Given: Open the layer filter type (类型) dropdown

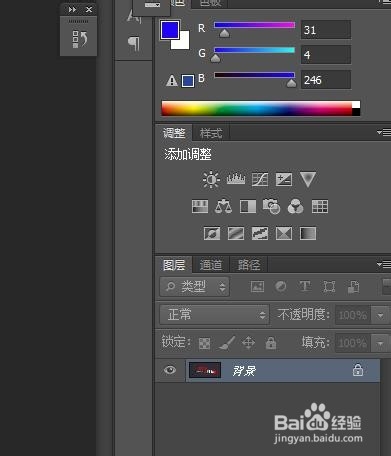Looking at the screenshot, I should 194,287.
